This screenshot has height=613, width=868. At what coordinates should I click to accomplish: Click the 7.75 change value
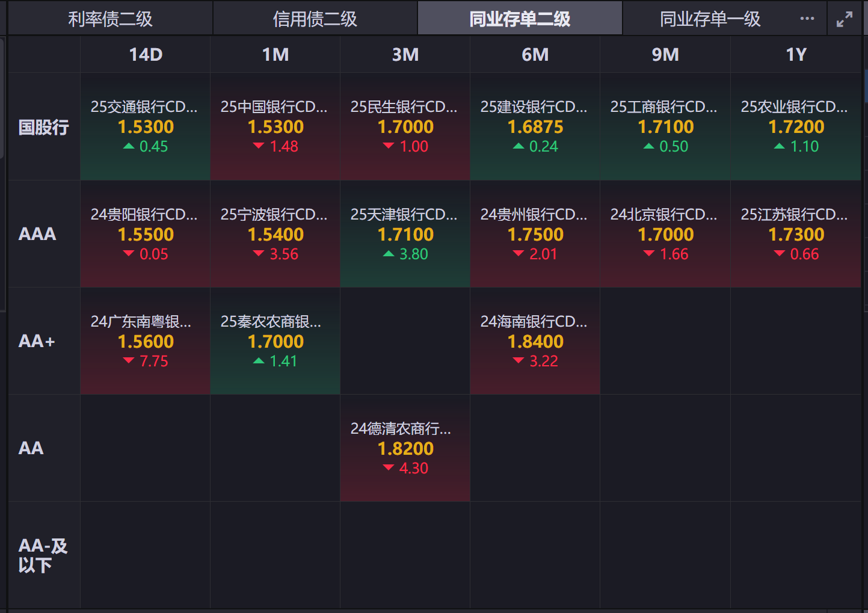(154, 361)
